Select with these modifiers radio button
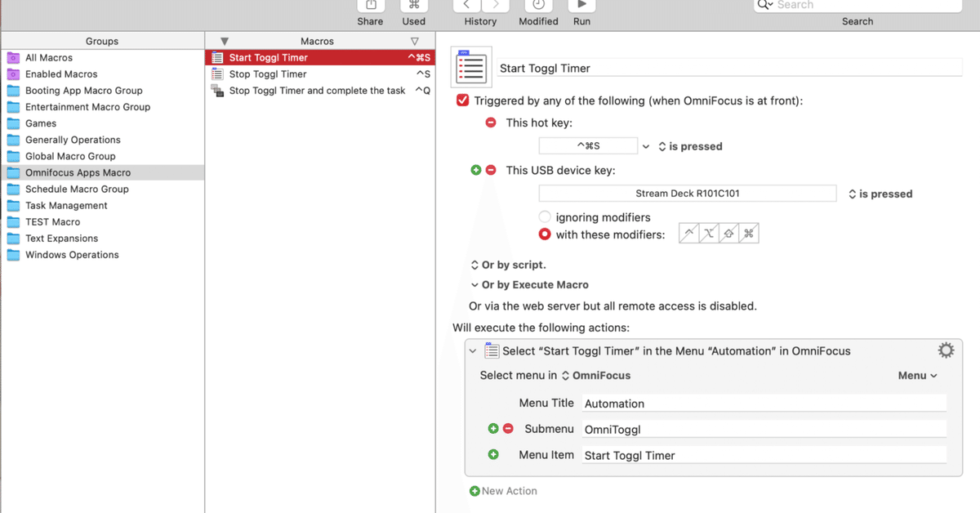The width and height of the screenshot is (980, 513). [x=545, y=234]
